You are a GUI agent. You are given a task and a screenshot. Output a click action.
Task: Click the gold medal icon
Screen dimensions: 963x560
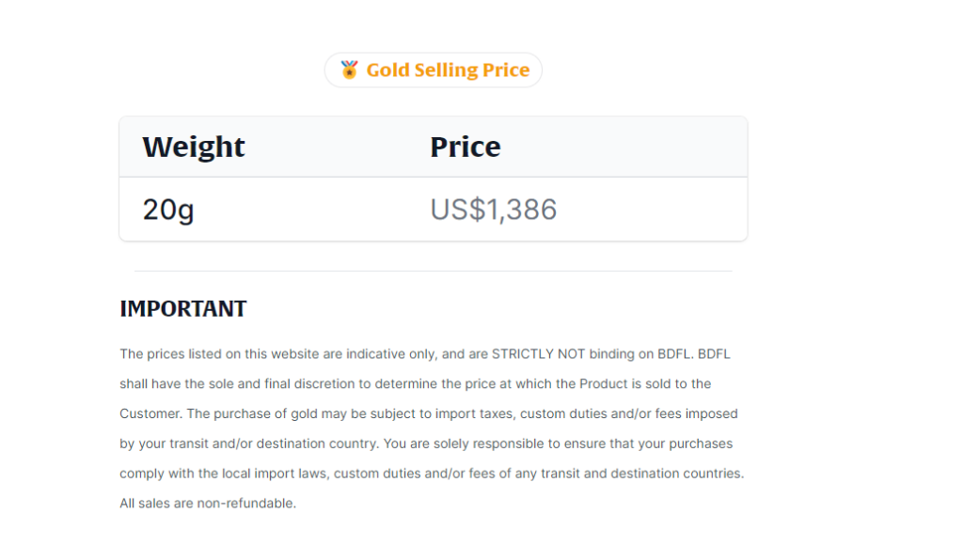coord(349,70)
